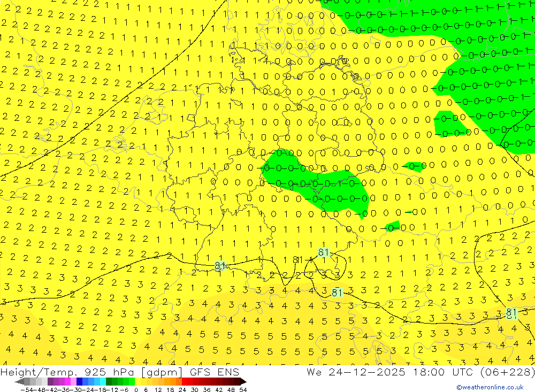Click the '54' label at the scale's end
Screen dimensions: 535x392
(x=243, y=390)
